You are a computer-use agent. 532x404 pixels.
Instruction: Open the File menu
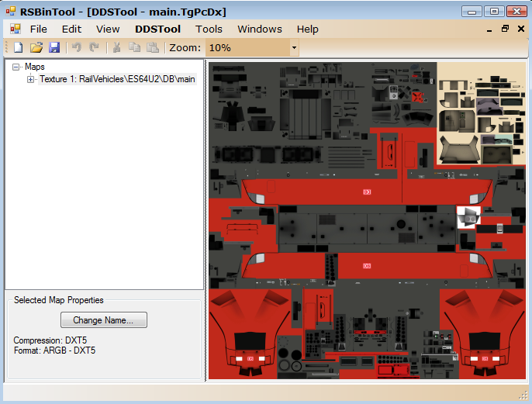(39, 29)
